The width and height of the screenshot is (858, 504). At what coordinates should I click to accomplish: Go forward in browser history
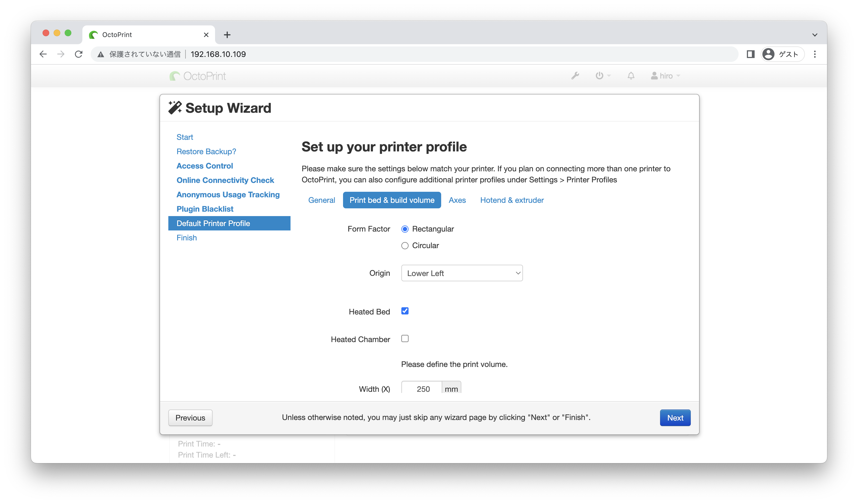pos(61,54)
